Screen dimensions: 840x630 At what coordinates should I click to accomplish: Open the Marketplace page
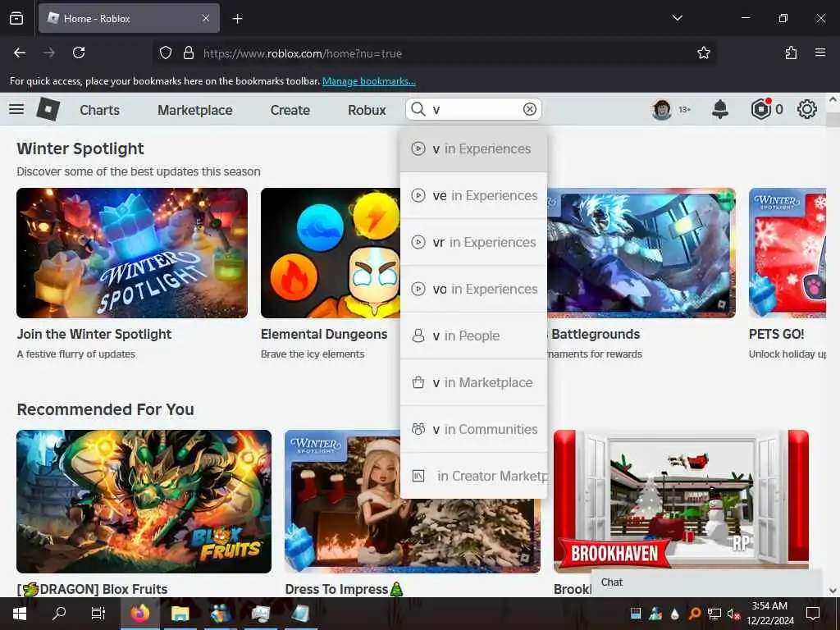(x=195, y=110)
